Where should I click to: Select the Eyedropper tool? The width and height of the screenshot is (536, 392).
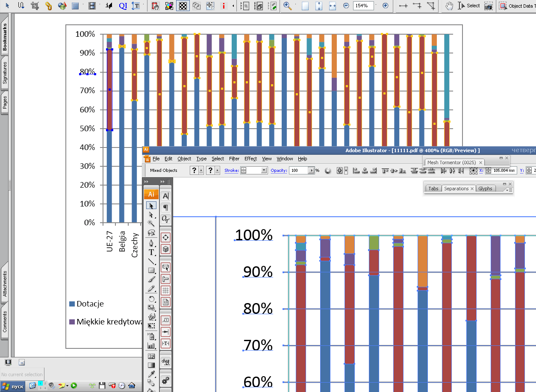click(151, 374)
